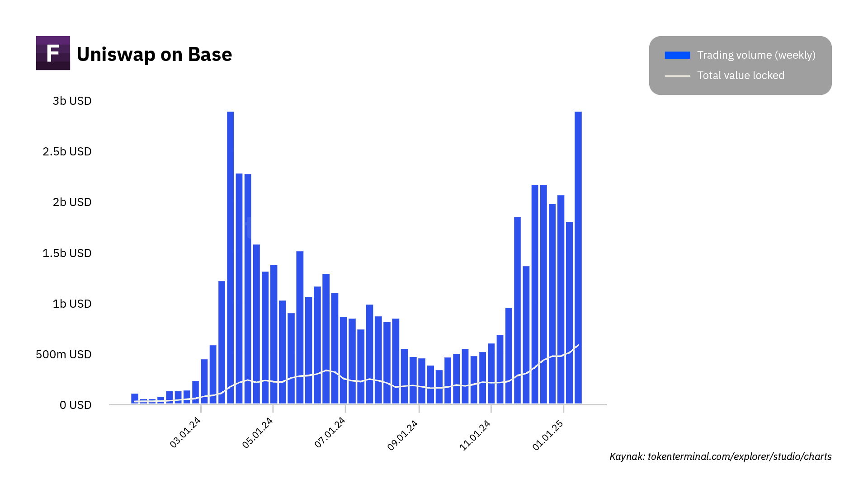Click the '05.01.24' x-axis date label
The width and height of the screenshot is (868, 488).
tap(257, 433)
